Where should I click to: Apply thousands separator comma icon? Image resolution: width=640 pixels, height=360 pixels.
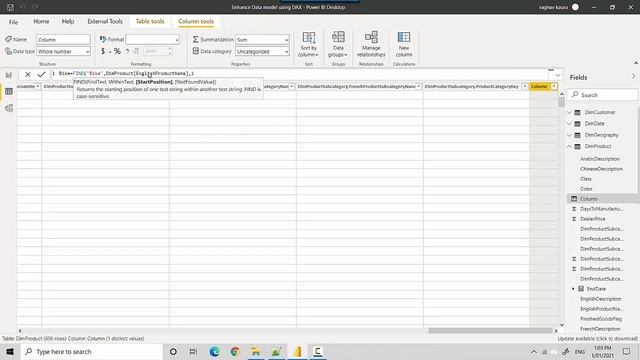127,51
